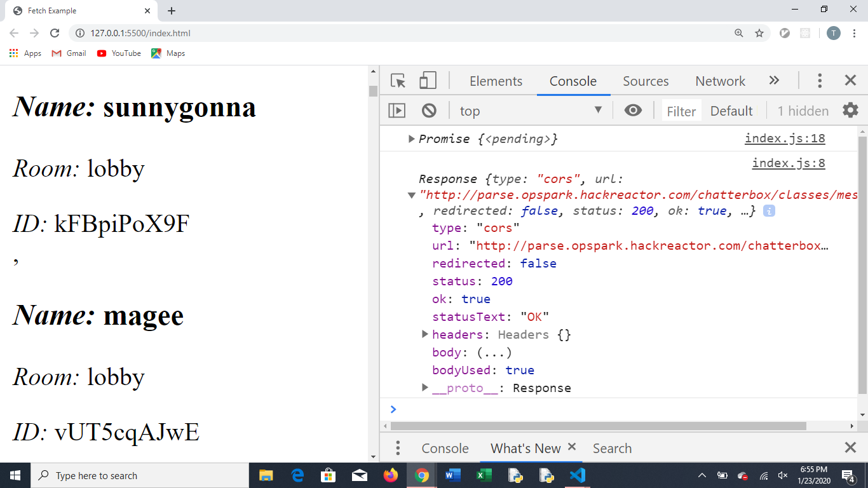Open DevTools customize three-dot menu
The image size is (868, 488).
coord(820,81)
